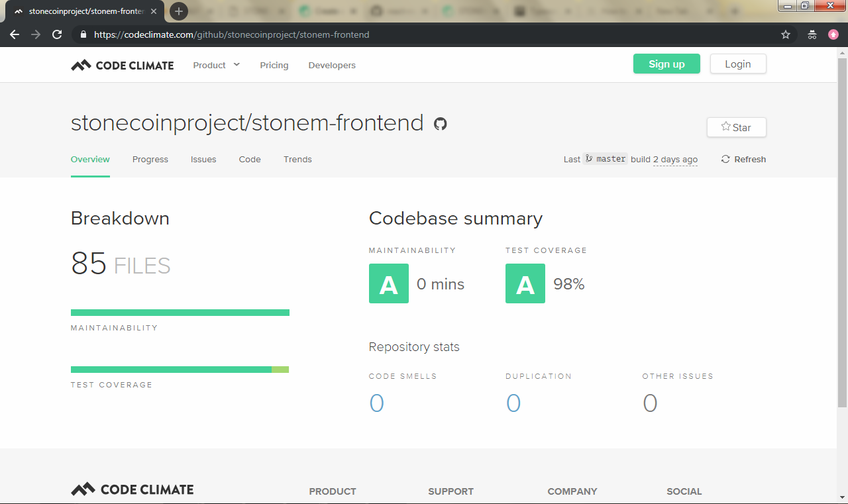The height and width of the screenshot is (504, 848).
Task: Click the browser forward arrow
Action: click(x=36, y=34)
